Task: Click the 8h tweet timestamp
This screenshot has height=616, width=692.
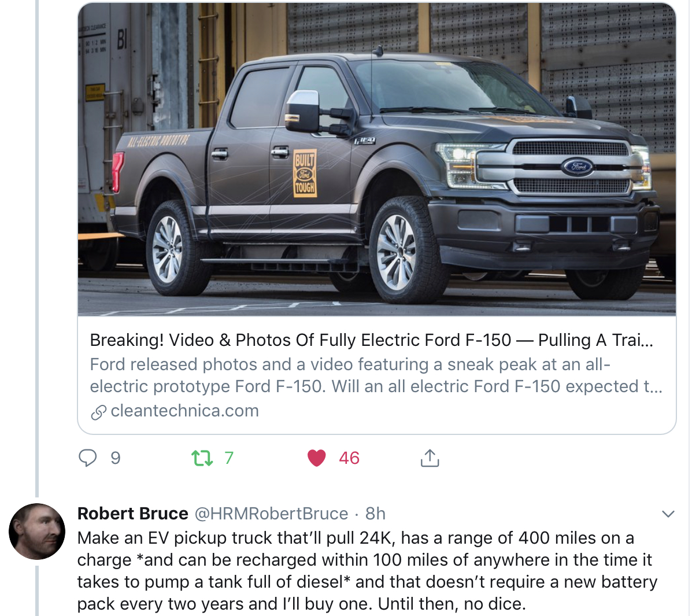Action: coord(375,514)
